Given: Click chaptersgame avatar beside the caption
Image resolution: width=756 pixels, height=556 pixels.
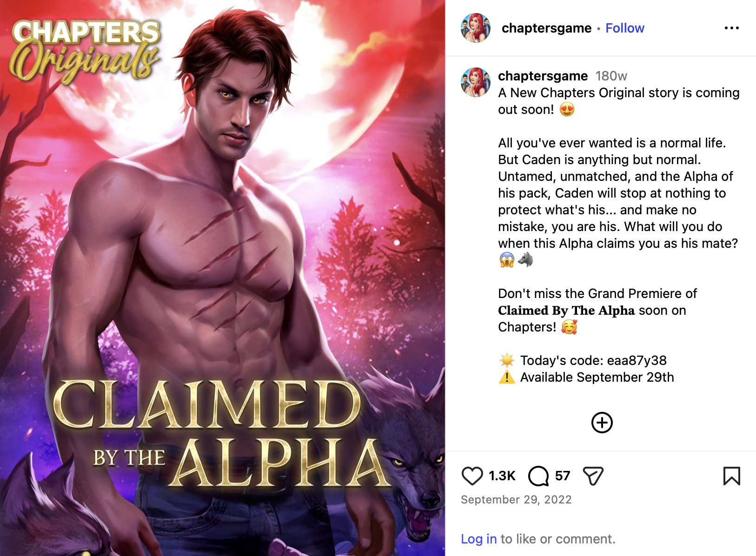Looking at the screenshot, I should [x=475, y=82].
